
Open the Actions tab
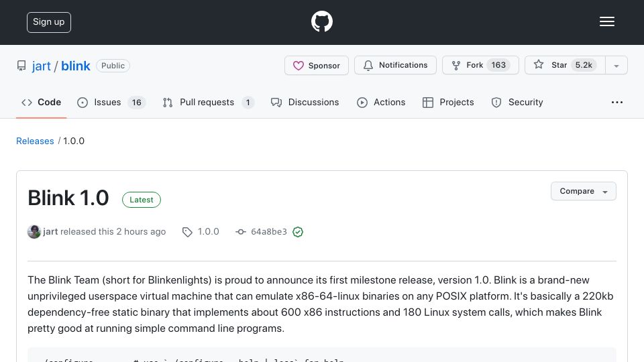381,102
